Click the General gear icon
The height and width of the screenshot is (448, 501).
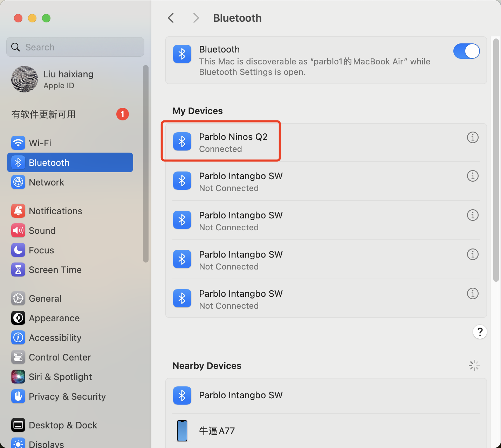click(x=18, y=298)
